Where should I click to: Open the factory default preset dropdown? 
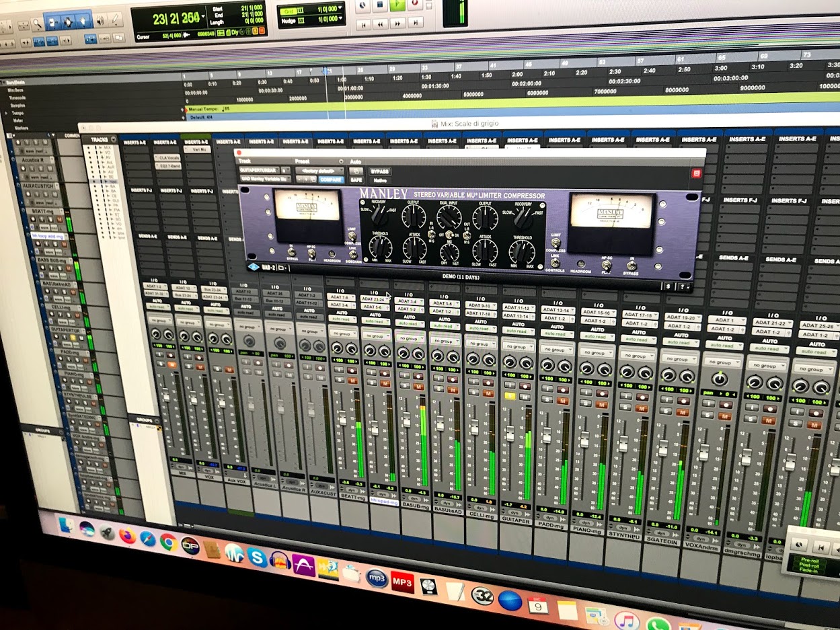[x=319, y=171]
